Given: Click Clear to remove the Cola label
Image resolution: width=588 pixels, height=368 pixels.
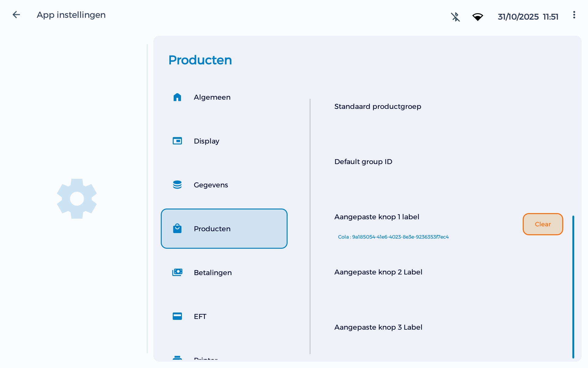Looking at the screenshot, I should (x=542, y=224).
